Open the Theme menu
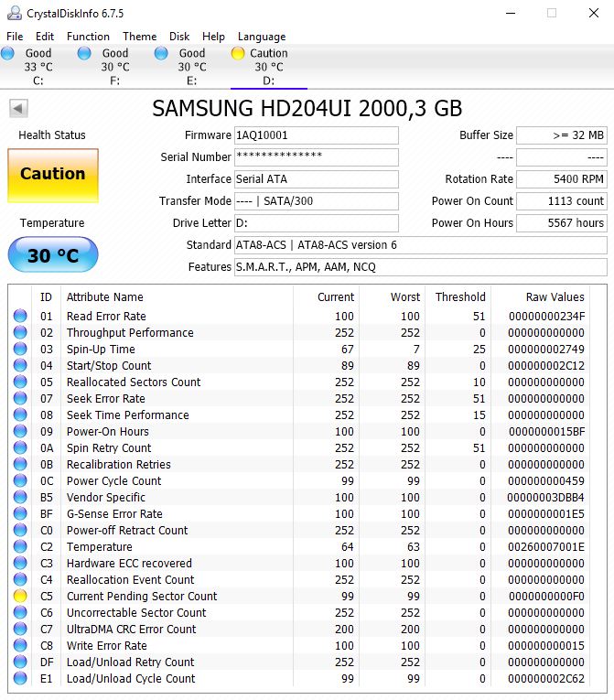This screenshot has height=700, width=614. tap(140, 37)
